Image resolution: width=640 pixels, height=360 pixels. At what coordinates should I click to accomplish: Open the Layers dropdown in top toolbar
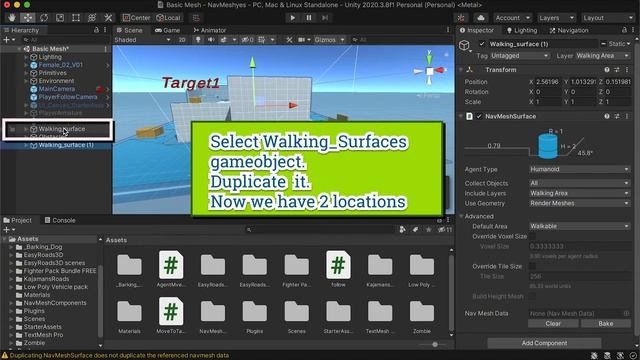[556, 18]
